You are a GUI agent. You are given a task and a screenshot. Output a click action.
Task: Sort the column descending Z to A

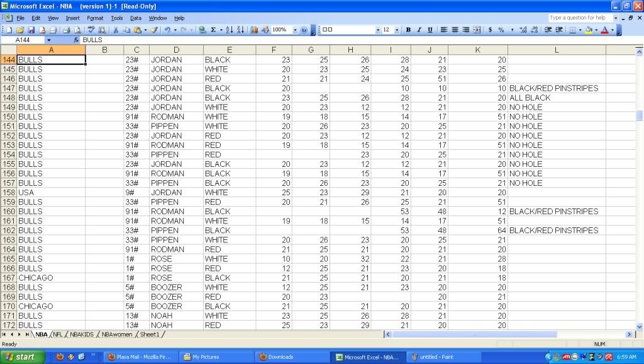click(x=240, y=30)
